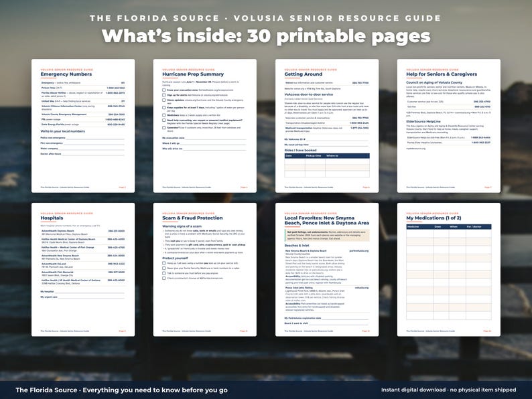Click the 'Medicine' column header in medications table
532x399 pixels.
tap(413, 226)
